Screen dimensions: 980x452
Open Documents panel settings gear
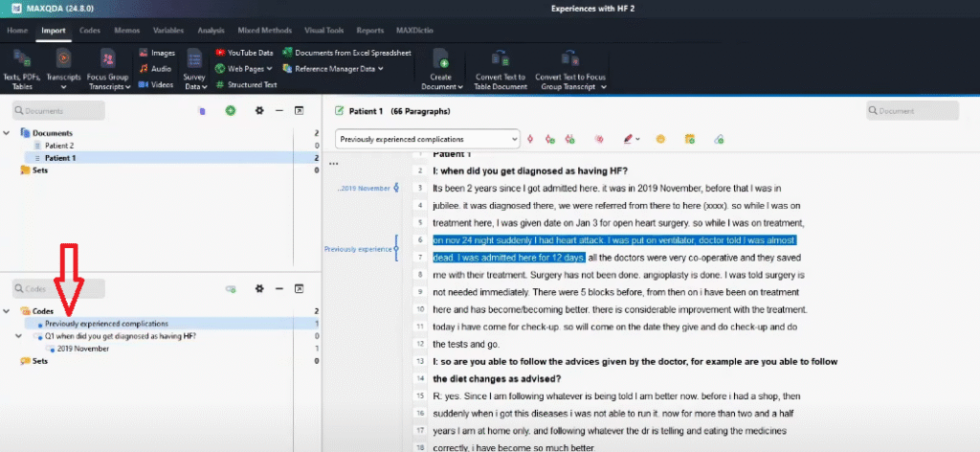259,111
